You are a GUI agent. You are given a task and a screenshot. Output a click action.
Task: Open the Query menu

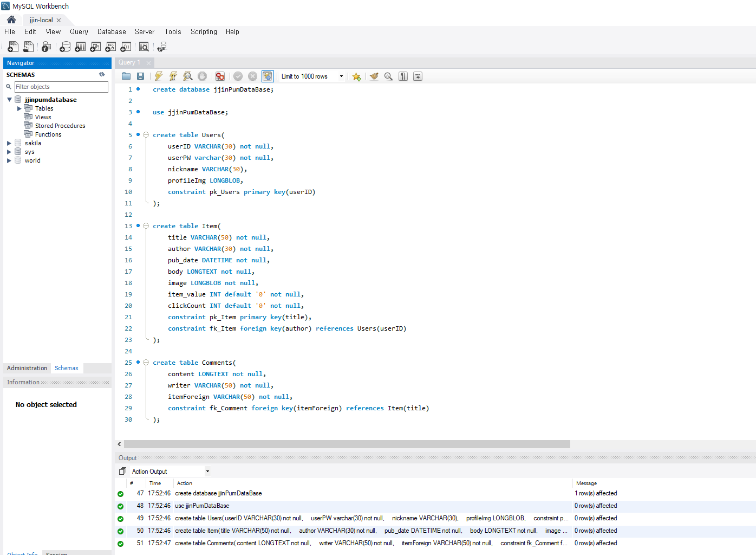79,32
